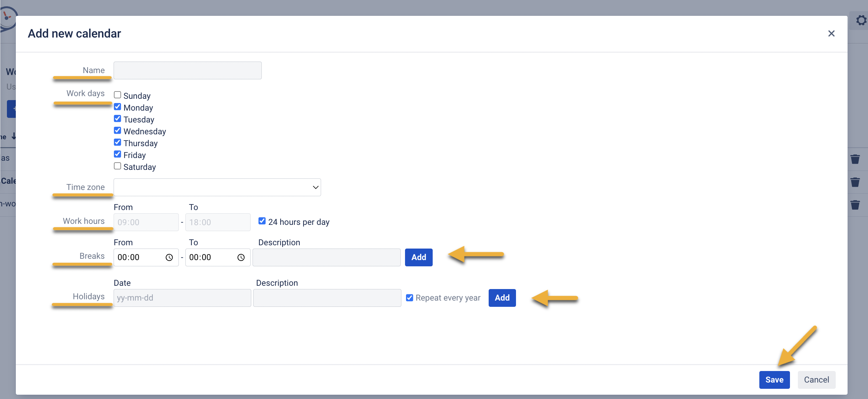Cancel the calendar creation
This screenshot has height=399, width=868.
click(816, 380)
